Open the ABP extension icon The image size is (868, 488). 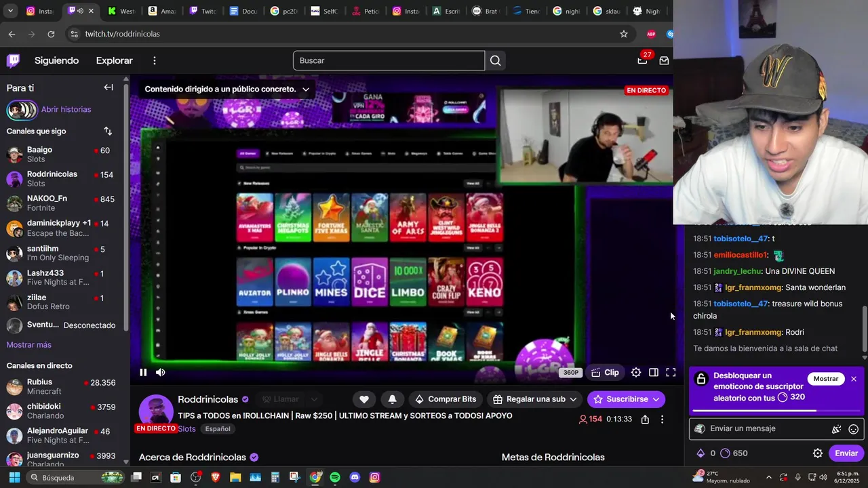tap(651, 34)
